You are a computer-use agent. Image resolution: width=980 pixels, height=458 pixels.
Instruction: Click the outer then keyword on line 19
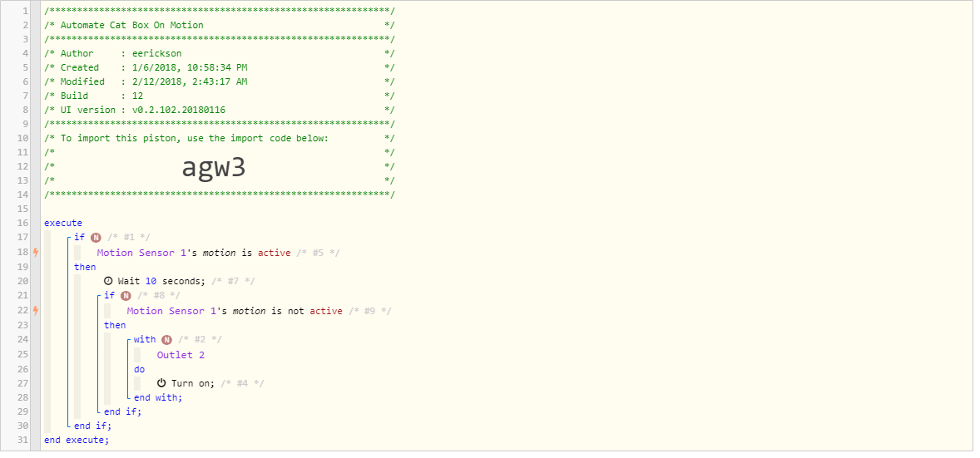pyautogui.click(x=85, y=267)
